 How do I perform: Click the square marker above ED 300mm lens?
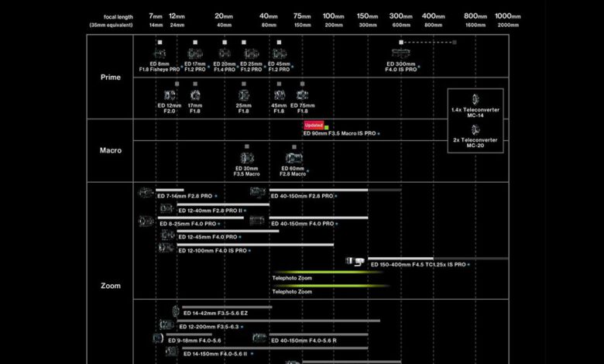point(401,43)
